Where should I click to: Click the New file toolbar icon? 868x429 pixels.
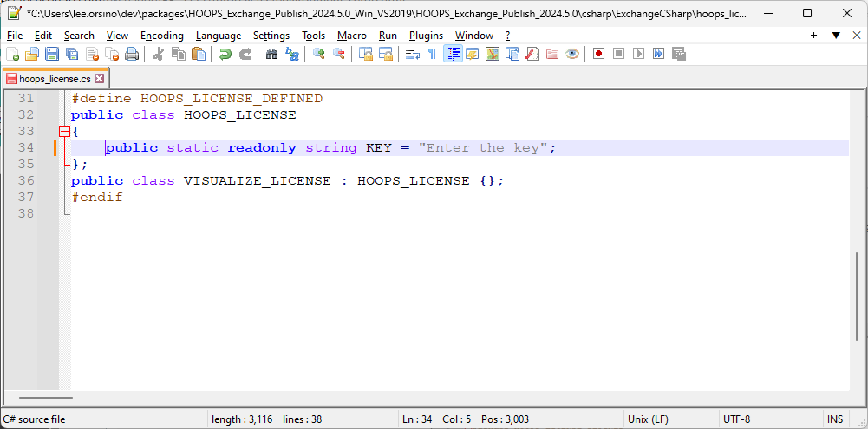12,54
